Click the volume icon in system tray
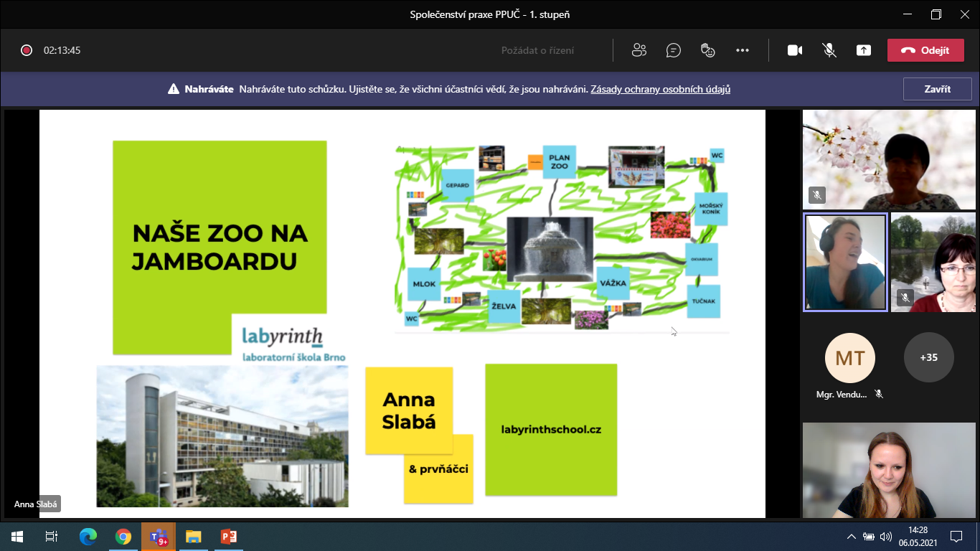980x551 pixels. pos(886,537)
